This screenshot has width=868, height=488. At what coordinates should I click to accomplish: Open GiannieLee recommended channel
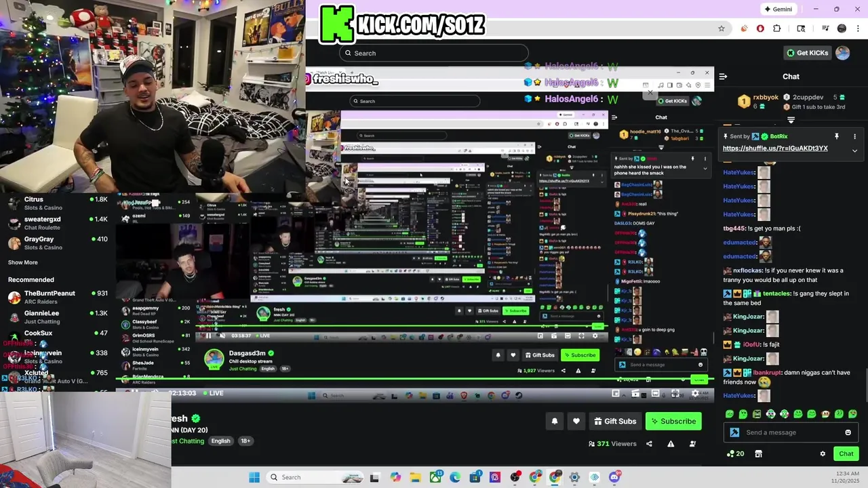[x=58, y=317]
